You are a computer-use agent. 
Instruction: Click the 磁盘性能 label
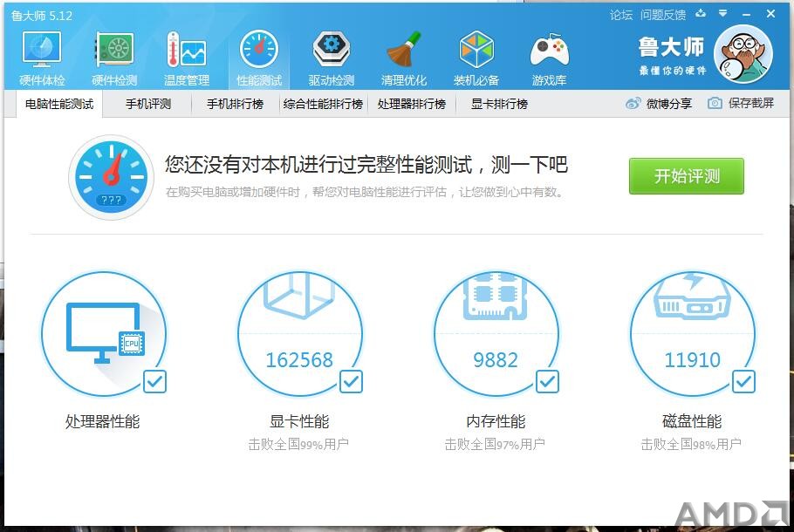pyautogui.click(x=692, y=421)
